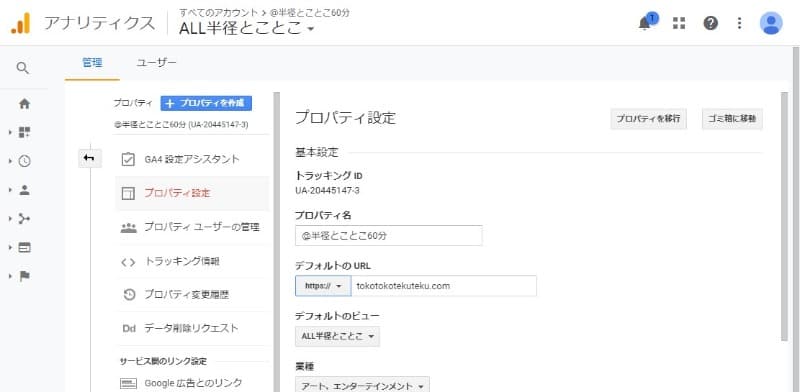
Task: Open the ALL半径とことこ account selector
Action: pos(246,29)
